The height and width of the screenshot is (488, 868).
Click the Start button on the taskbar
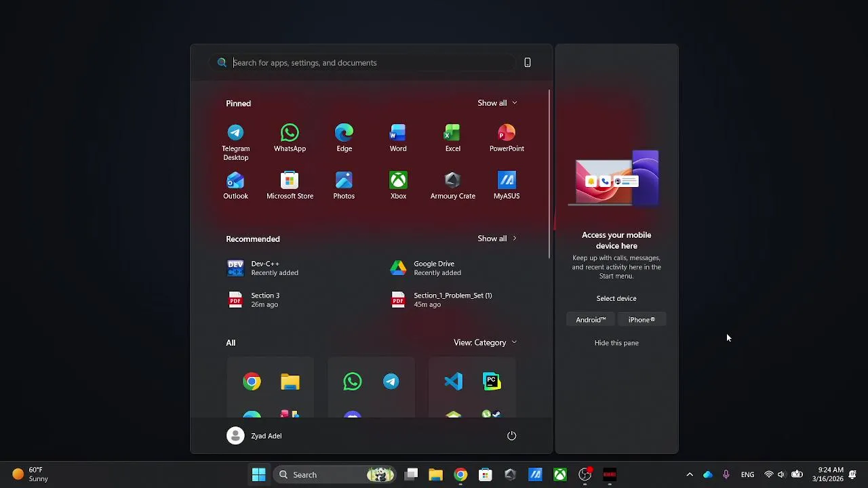[258, 474]
